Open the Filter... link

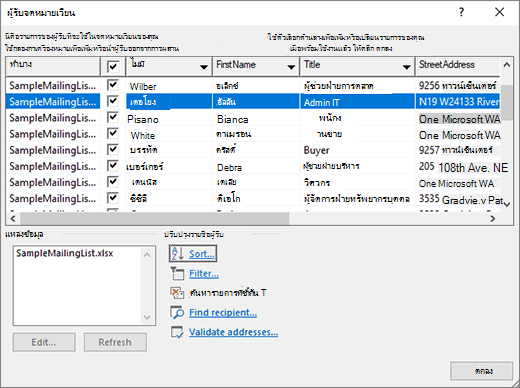[204, 274]
